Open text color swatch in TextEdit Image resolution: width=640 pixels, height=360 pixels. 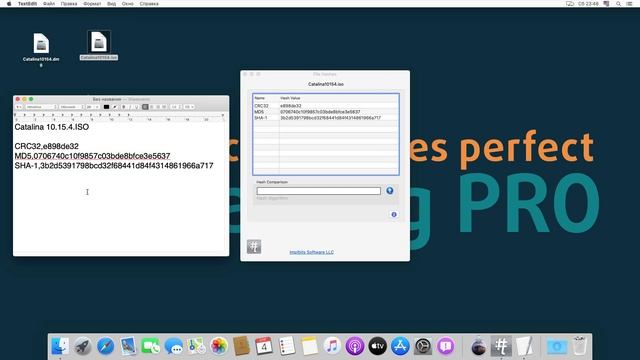pos(106,107)
